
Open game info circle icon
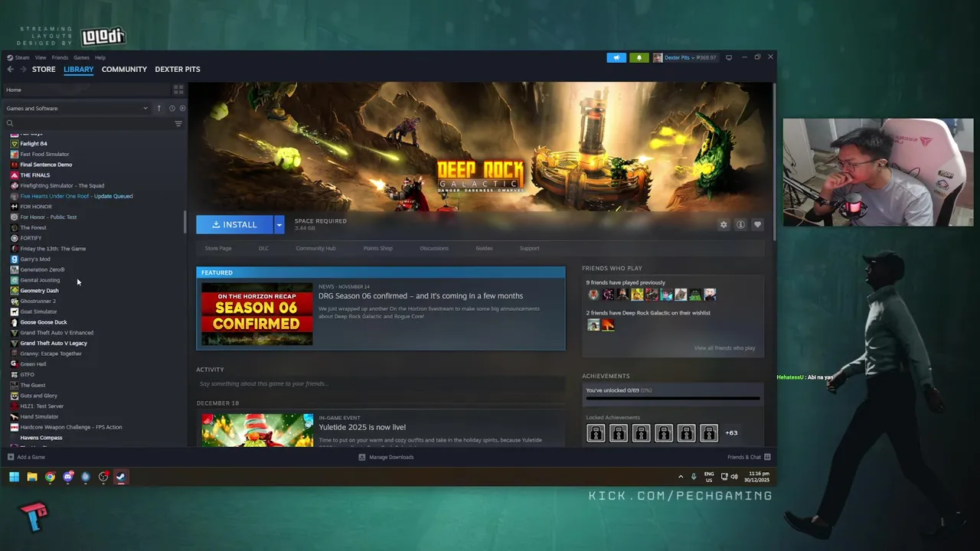(740, 224)
